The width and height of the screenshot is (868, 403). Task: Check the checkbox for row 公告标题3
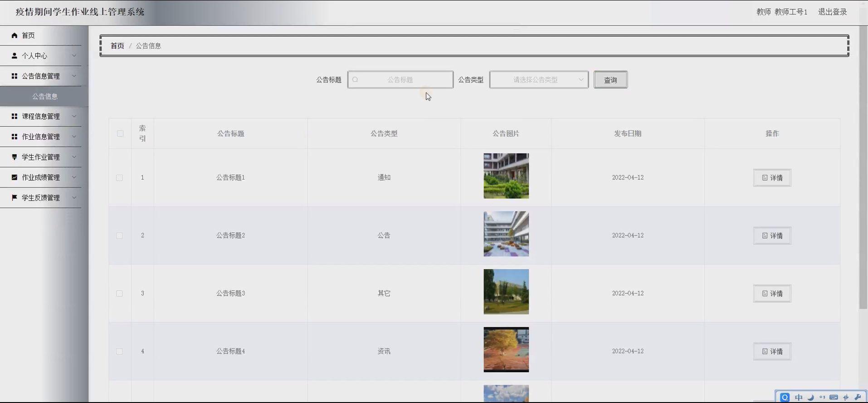click(x=119, y=294)
